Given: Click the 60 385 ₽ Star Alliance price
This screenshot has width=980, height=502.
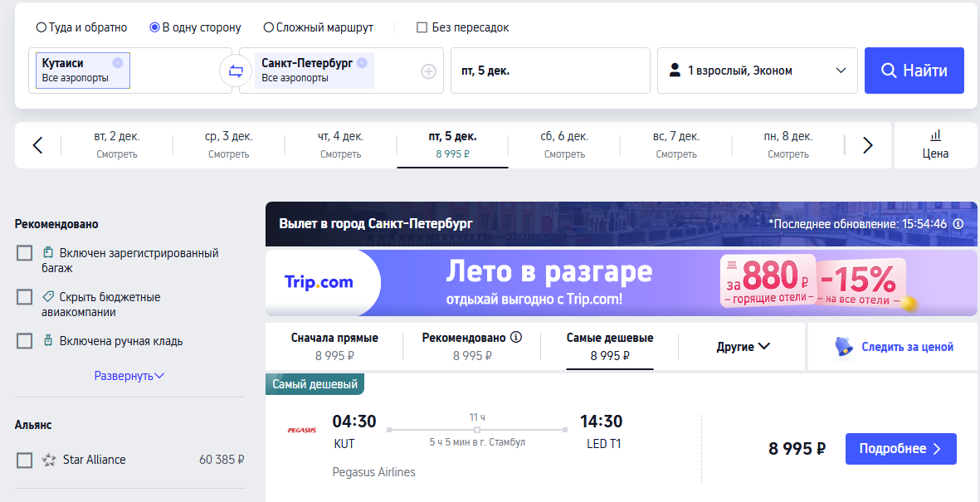Looking at the screenshot, I should coord(222,461).
